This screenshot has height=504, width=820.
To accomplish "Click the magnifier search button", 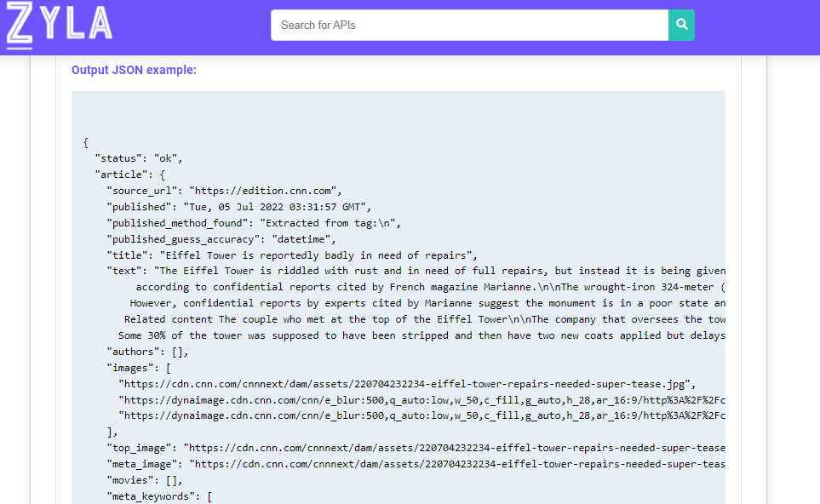I will click(681, 25).
